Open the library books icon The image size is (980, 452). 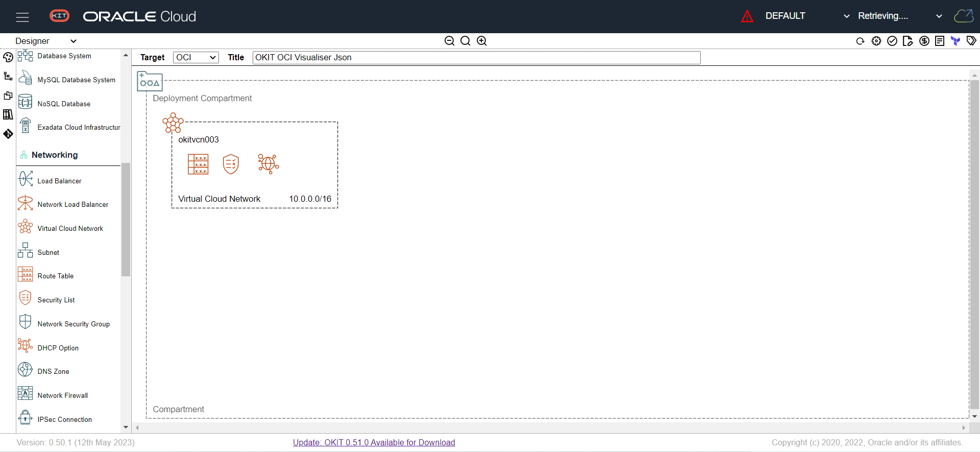[x=8, y=114]
